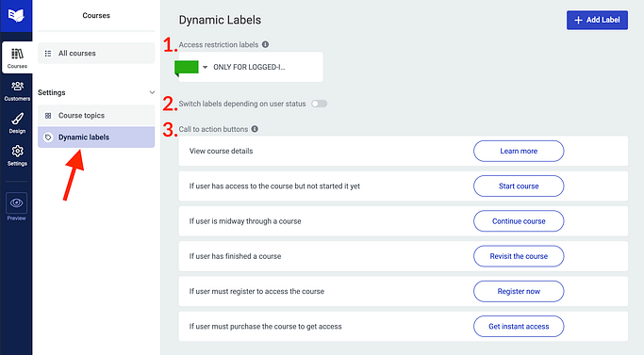Click the green label color swatch
This screenshot has height=355, width=644.
187,68
